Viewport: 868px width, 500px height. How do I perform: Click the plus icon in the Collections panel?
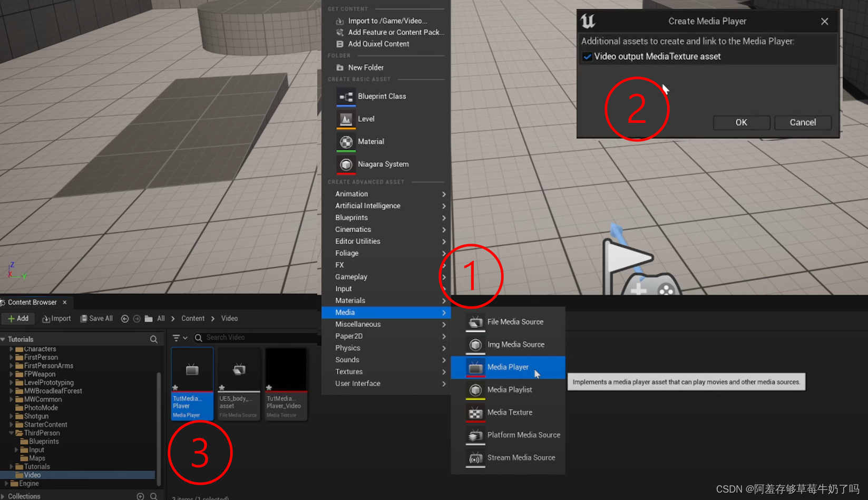[x=140, y=496]
